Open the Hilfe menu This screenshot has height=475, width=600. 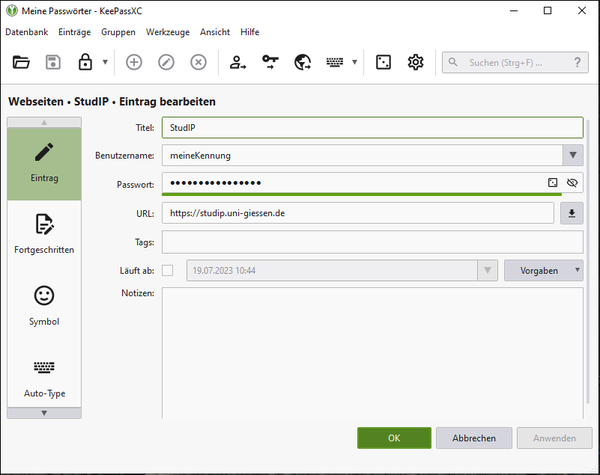[x=250, y=32]
